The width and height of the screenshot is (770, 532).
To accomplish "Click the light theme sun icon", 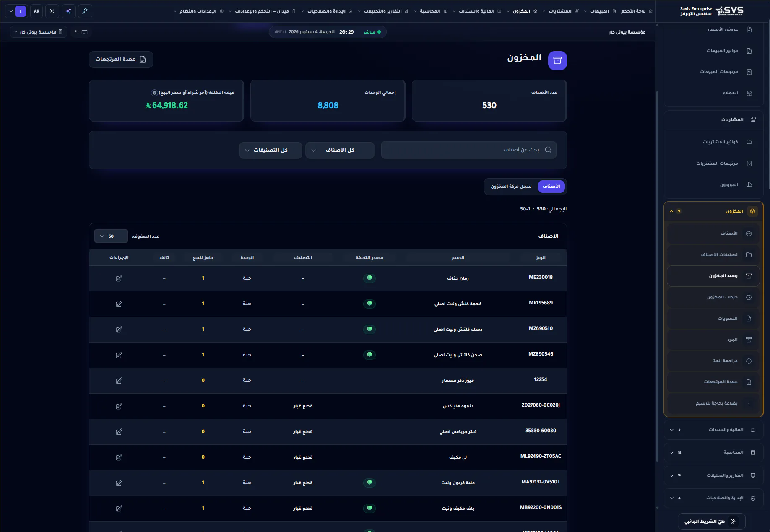I will (52, 11).
